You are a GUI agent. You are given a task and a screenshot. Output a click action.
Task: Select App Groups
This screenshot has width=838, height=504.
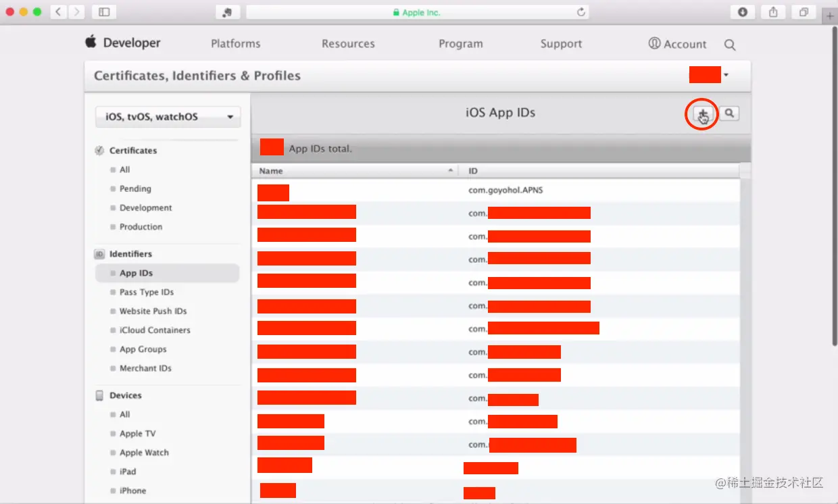[143, 349]
